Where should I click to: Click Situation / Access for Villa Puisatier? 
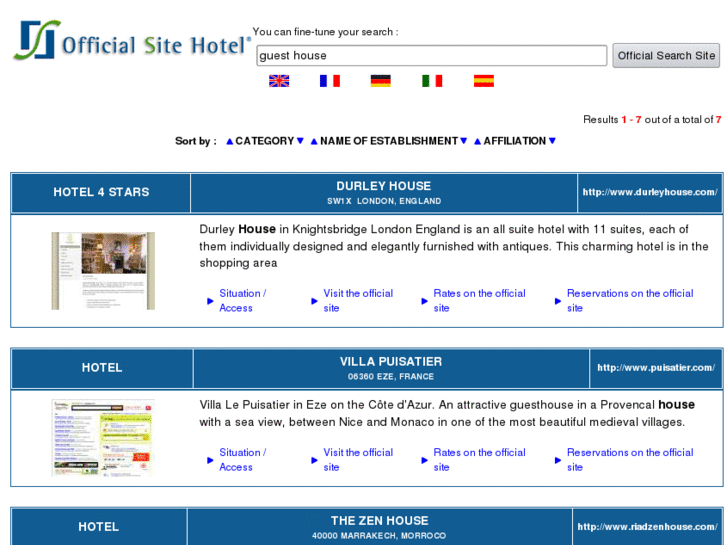click(242, 460)
